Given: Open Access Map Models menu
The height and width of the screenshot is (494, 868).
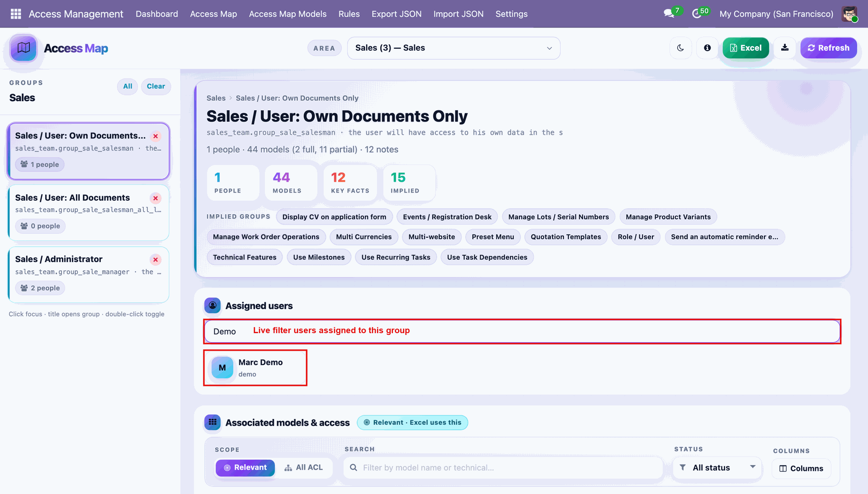Looking at the screenshot, I should 288,14.
